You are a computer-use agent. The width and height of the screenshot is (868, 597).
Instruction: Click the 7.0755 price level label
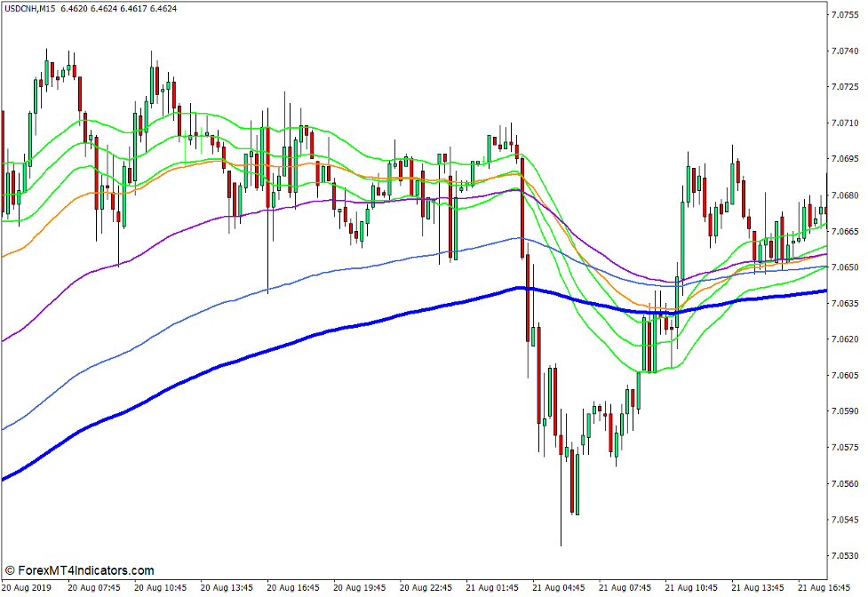point(846,15)
